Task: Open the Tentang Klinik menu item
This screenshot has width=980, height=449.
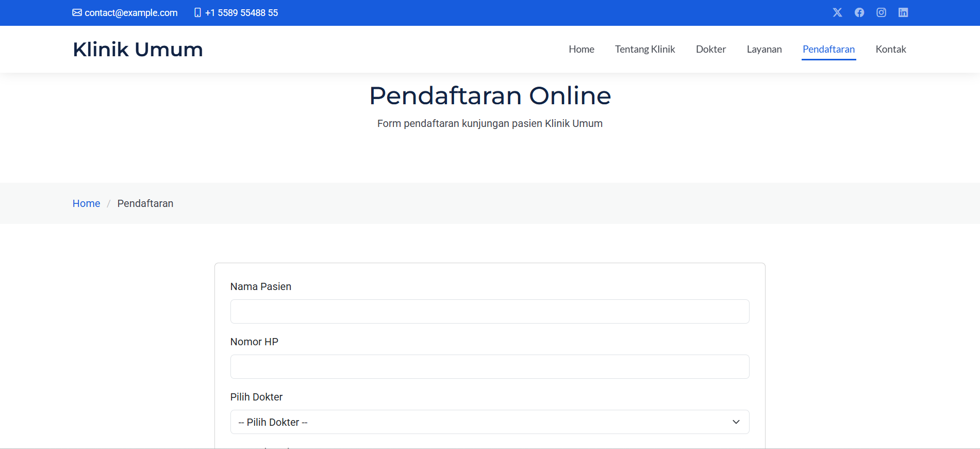Action: [644, 49]
